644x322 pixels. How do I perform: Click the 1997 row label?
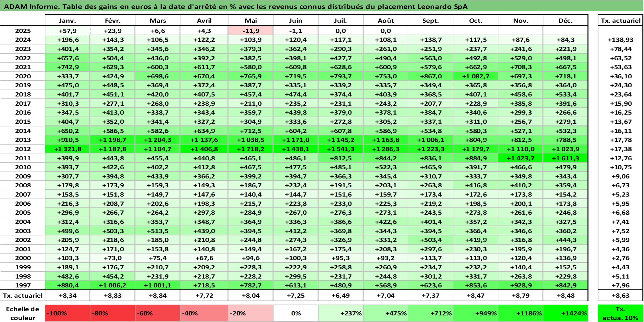point(23,285)
